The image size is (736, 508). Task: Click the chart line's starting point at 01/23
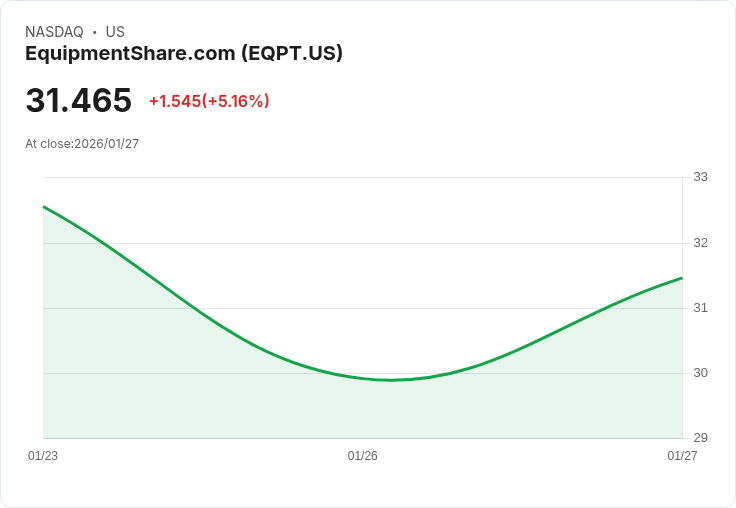tap(44, 207)
